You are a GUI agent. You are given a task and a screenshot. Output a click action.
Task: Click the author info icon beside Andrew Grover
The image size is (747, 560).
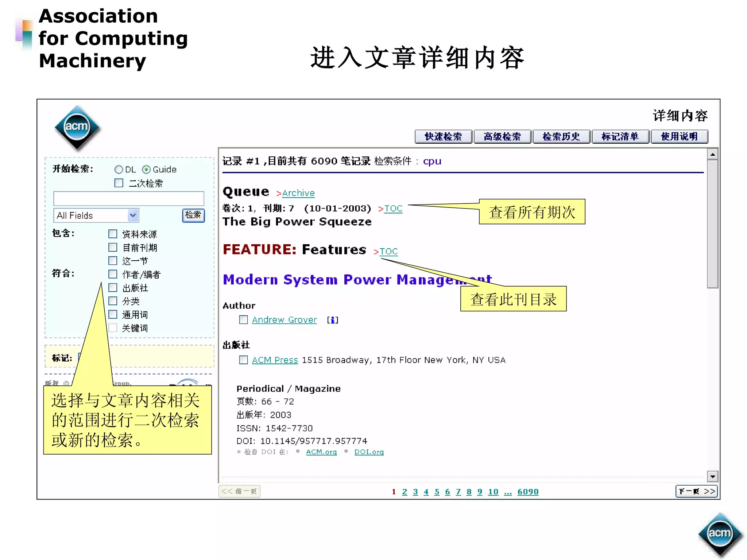[332, 320]
